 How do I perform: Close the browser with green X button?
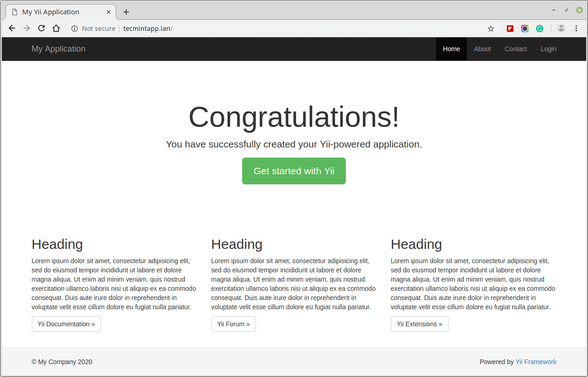(579, 10)
